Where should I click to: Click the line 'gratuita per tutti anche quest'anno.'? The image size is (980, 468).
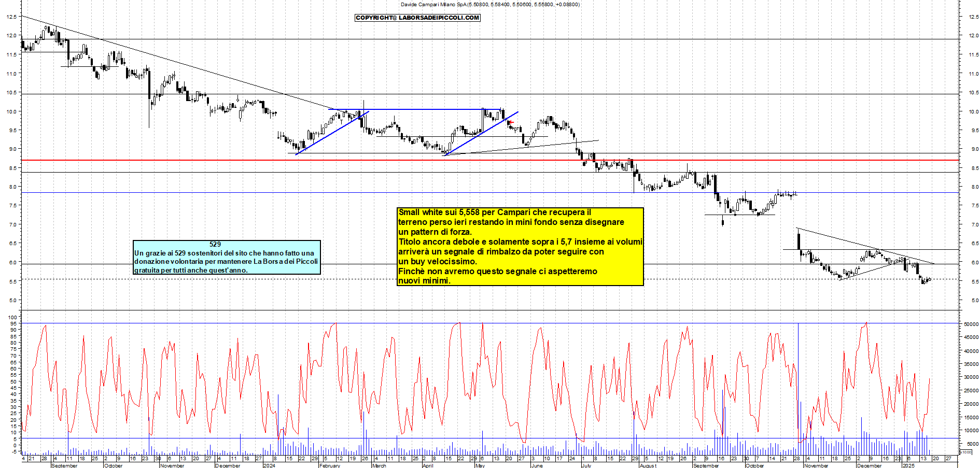pyautogui.click(x=191, y=270)
